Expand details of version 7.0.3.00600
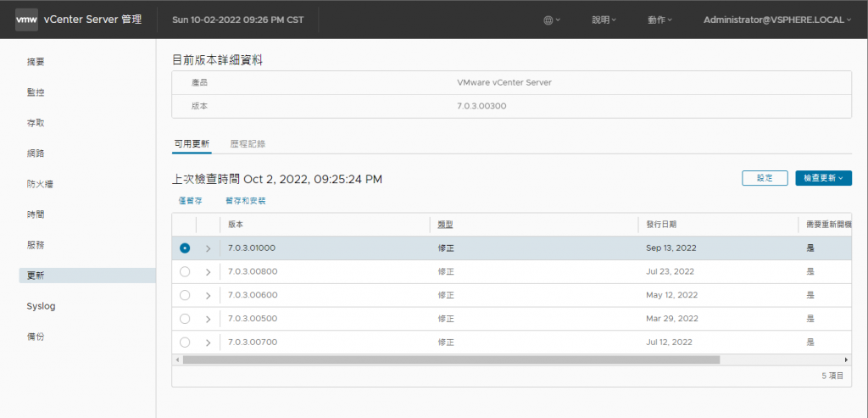This screenshot has width=868, height=418. coord(209,296)
